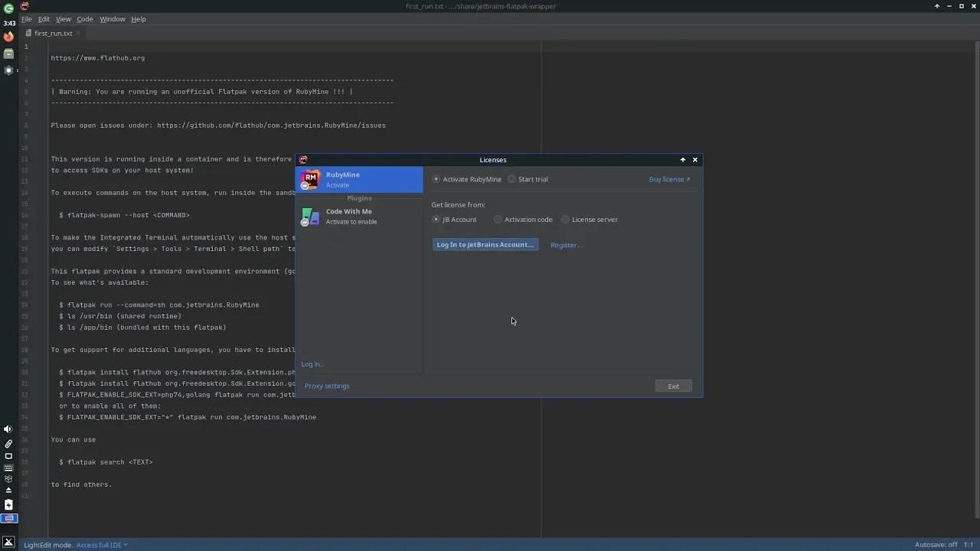Select the RubyMine icon in the Licenses sidebar
Screen dimensions: 980x551
pyautogui.click(x=310, y=179)
